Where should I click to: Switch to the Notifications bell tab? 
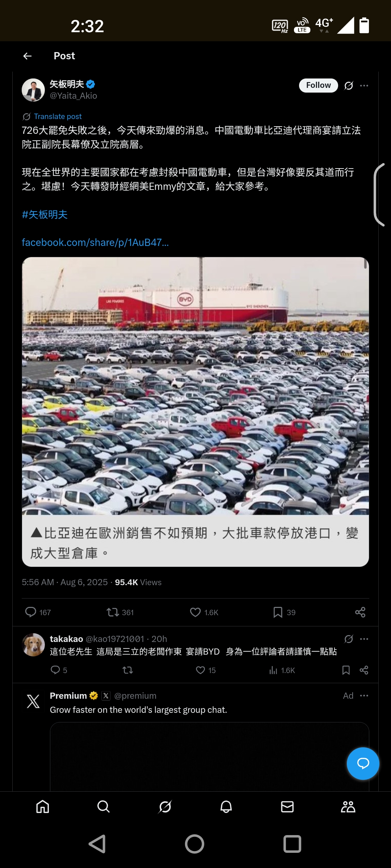coord(226,807)
